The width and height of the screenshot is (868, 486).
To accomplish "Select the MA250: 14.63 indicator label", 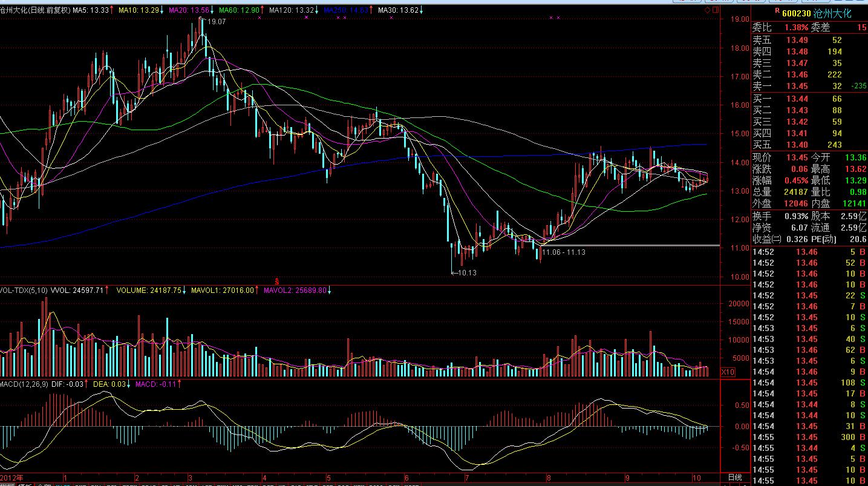I will tap(347, 10).
